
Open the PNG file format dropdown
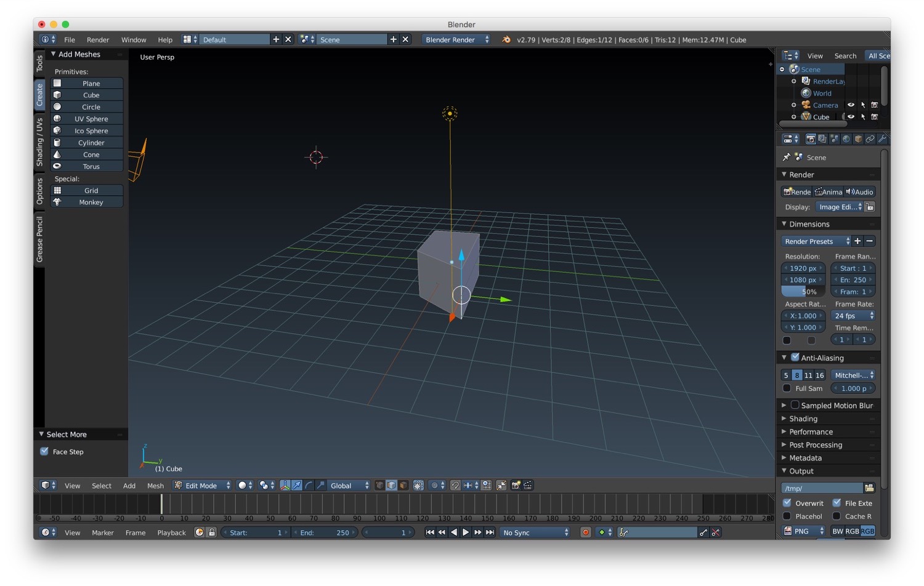click(804, 531)
